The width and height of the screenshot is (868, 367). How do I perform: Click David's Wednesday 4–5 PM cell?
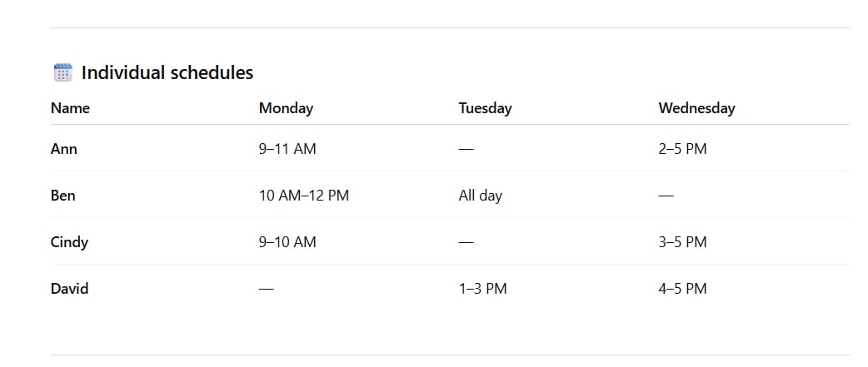(x=682, y=289)
